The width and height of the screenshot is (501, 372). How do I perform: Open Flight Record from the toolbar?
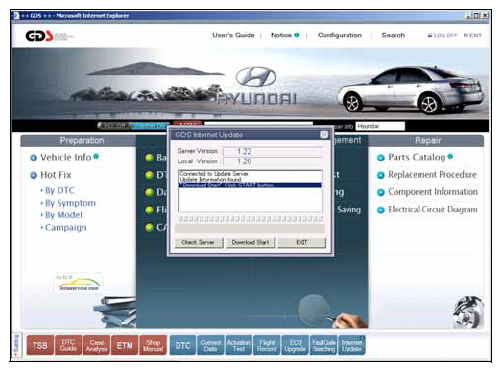coord(267,345)
